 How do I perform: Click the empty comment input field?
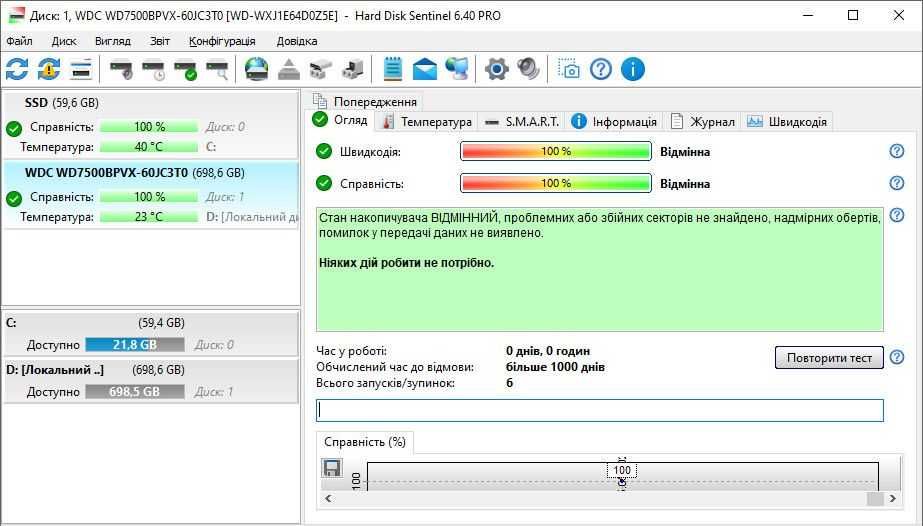[600, 410]
